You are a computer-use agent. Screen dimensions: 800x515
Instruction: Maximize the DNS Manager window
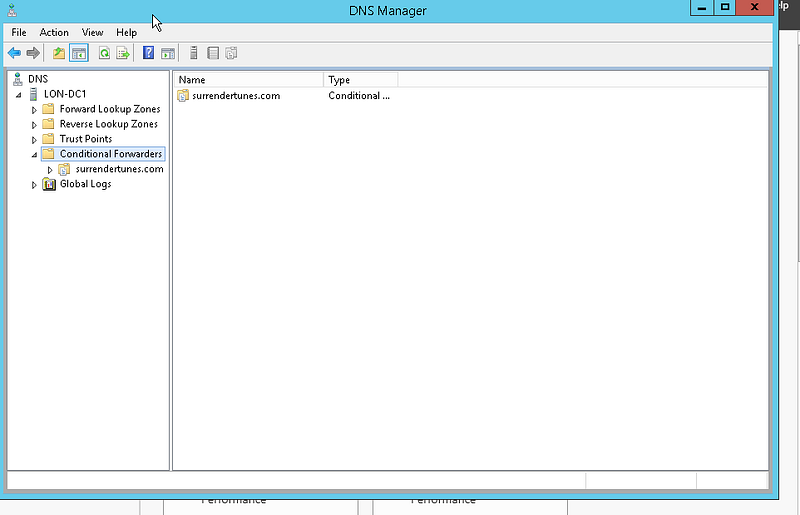[x=724, y=8]
